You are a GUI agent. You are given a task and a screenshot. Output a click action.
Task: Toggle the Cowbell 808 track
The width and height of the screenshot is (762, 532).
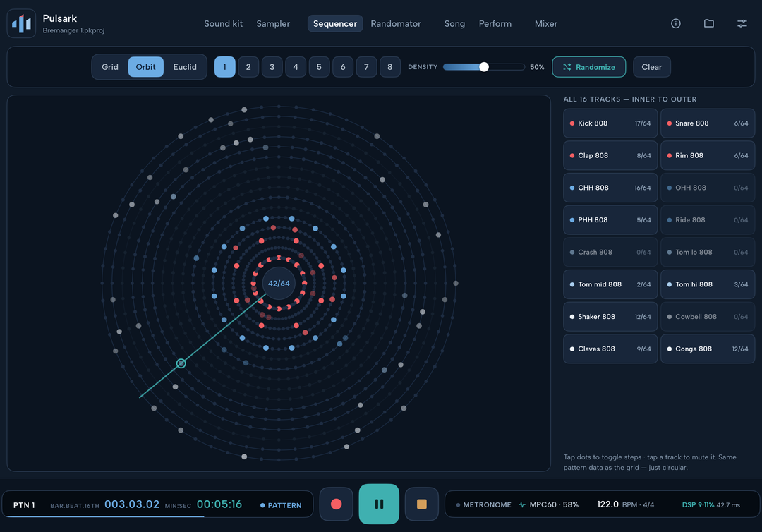coord(708,317)
